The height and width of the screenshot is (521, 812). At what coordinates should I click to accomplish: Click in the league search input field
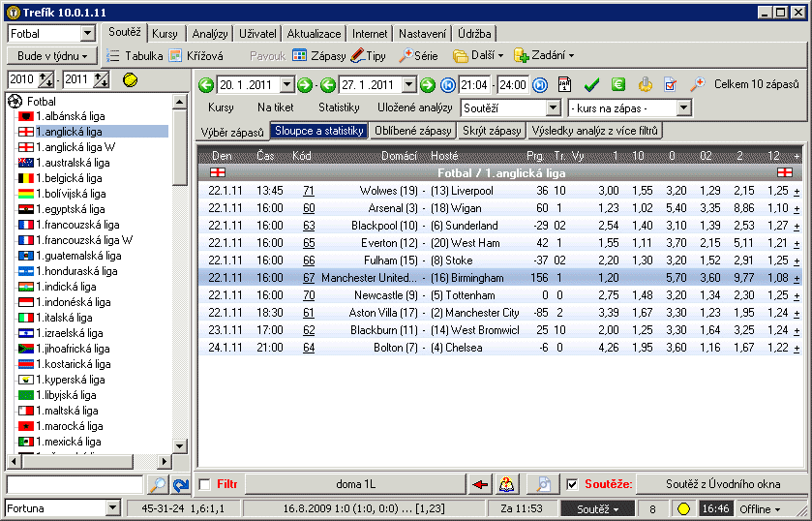(x=75, y=485)
